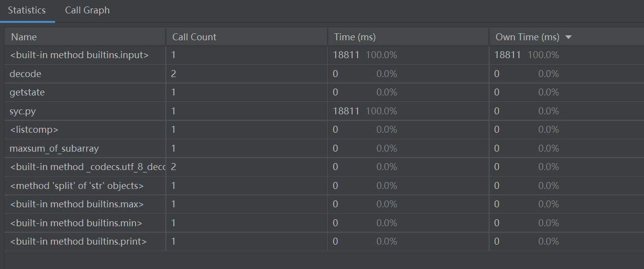The image size is (644, 269).
Task: Select the _codecs.utf_8_decode row
Action: (x=87, y=167)
